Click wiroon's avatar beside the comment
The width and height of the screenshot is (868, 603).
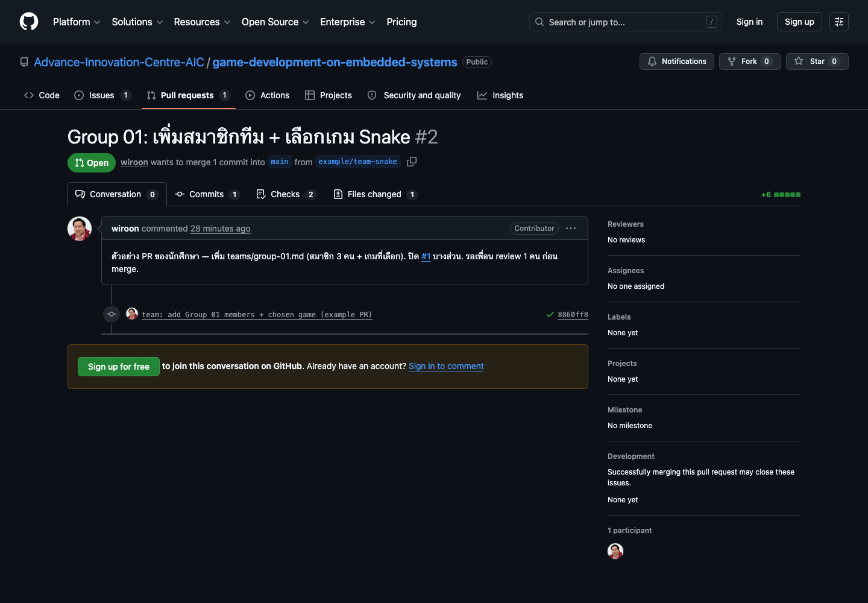[x=80, y=229]
